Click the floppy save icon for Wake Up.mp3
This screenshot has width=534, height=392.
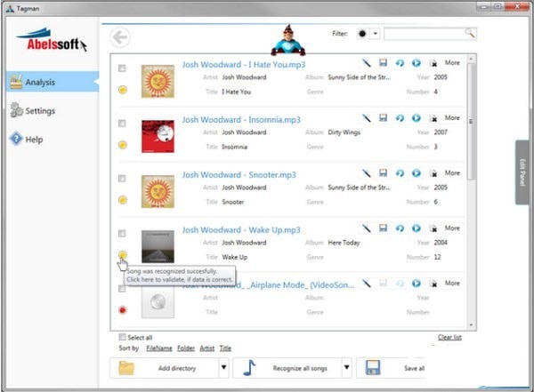point(383,228)
